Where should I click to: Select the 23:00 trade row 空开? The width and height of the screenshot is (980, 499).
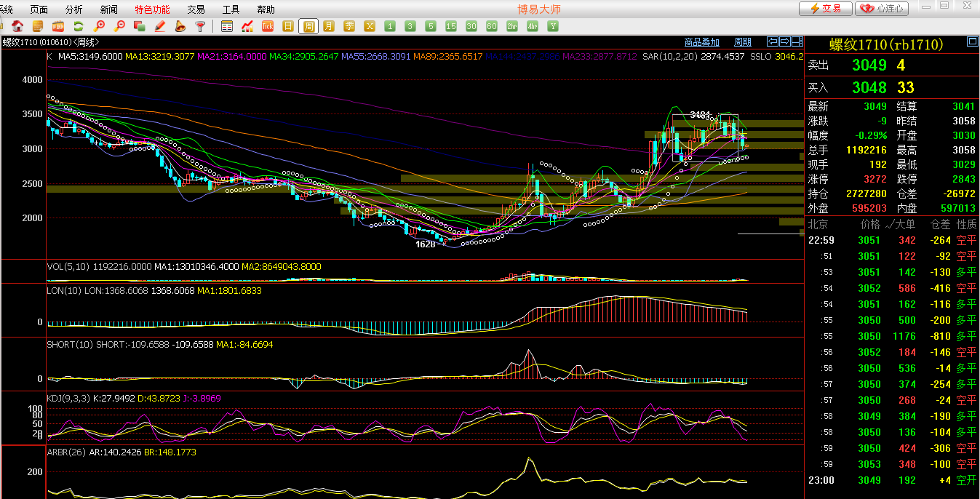[892, 480]
